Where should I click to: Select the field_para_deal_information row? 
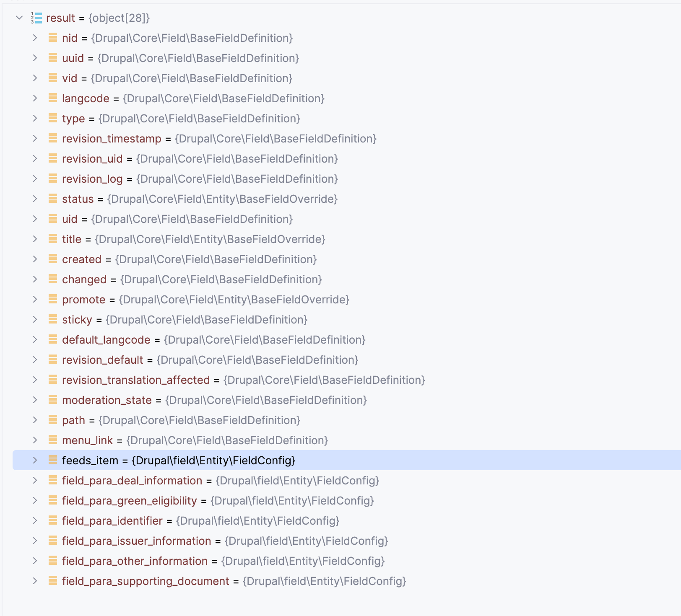[347, 480]
